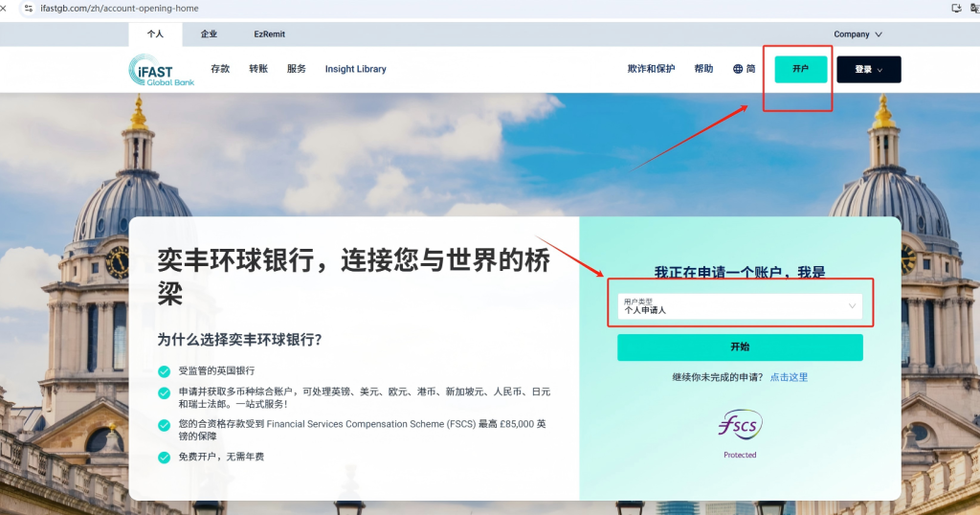This screenshot has width=980, height=515.
Task: Open the 转账 menu
Action: tap(258, 69)
